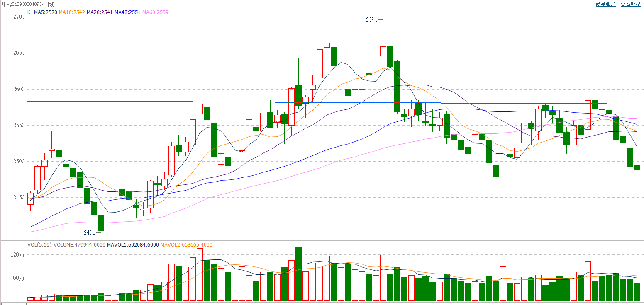This screenshot has height=305, width=644.
Task: Click the MAVOL1:602084.6000 label
Action: 133,245
